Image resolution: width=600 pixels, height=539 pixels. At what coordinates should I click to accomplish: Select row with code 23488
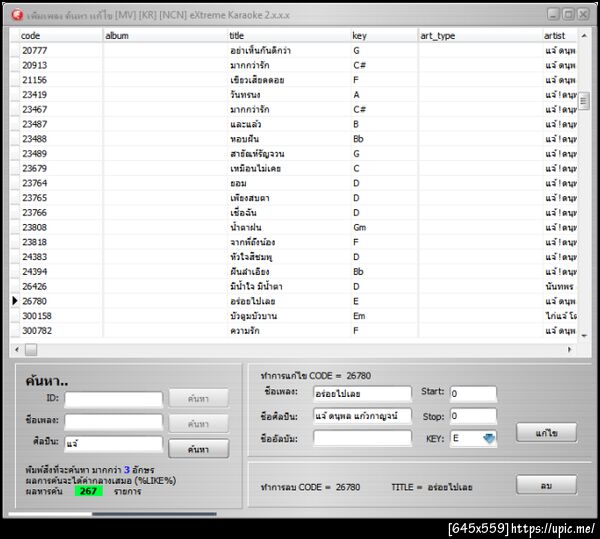[293, 139]
